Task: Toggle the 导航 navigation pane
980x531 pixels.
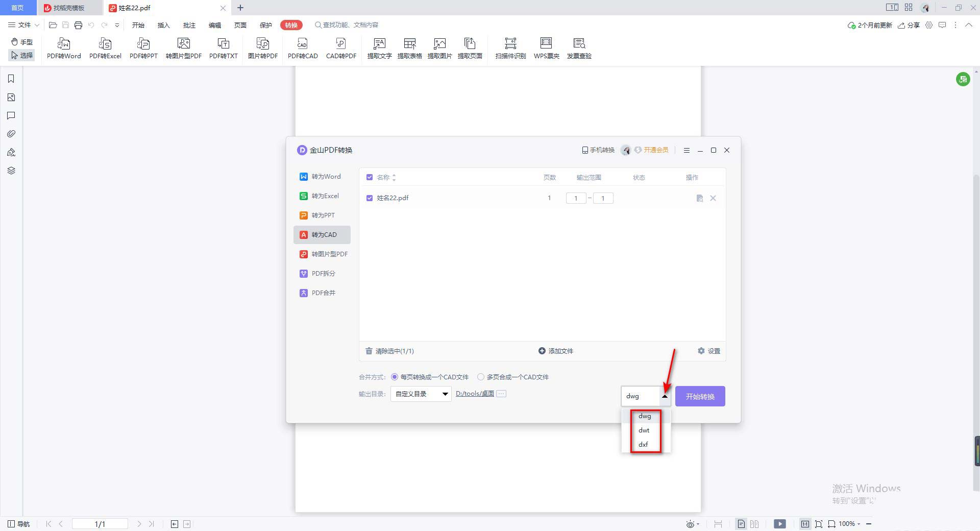Action: point(19,524)
